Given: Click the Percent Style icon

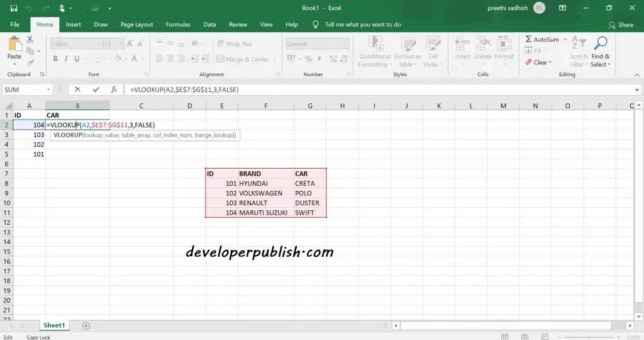Looking at the screenshot, I should [x=308, y=59].
